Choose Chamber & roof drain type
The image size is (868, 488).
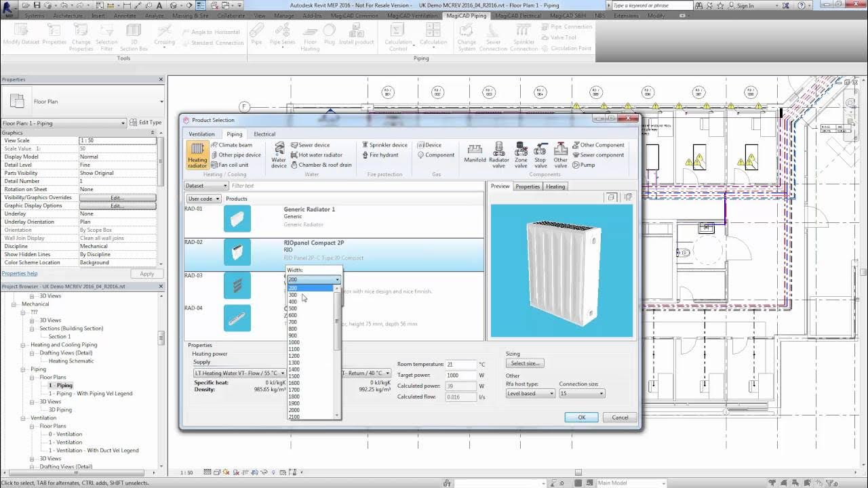(x=321, y=165)
